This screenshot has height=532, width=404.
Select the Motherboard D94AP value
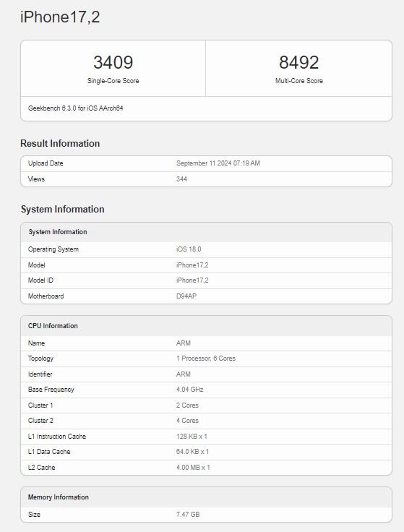tap(186, 296)
